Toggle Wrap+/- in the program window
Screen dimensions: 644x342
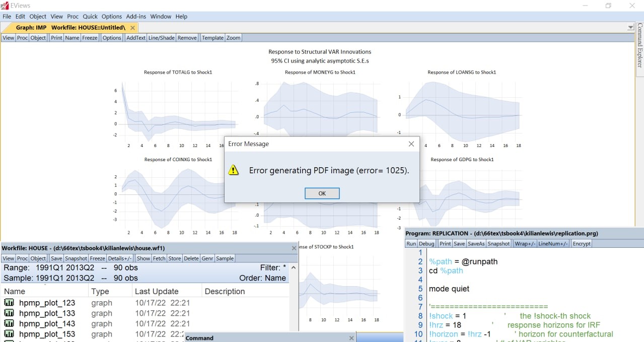coord(524,243)
